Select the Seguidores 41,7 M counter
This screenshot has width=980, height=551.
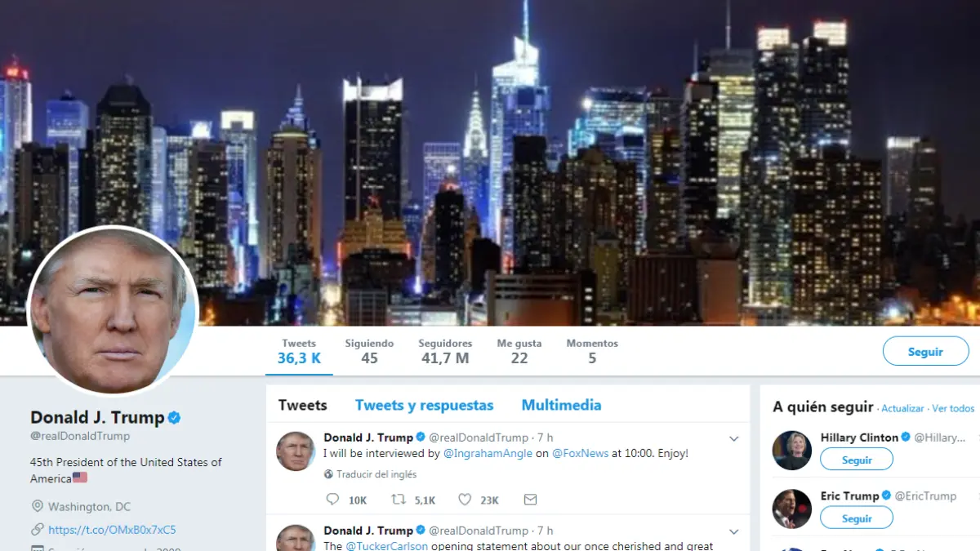(x=445, y=351)
